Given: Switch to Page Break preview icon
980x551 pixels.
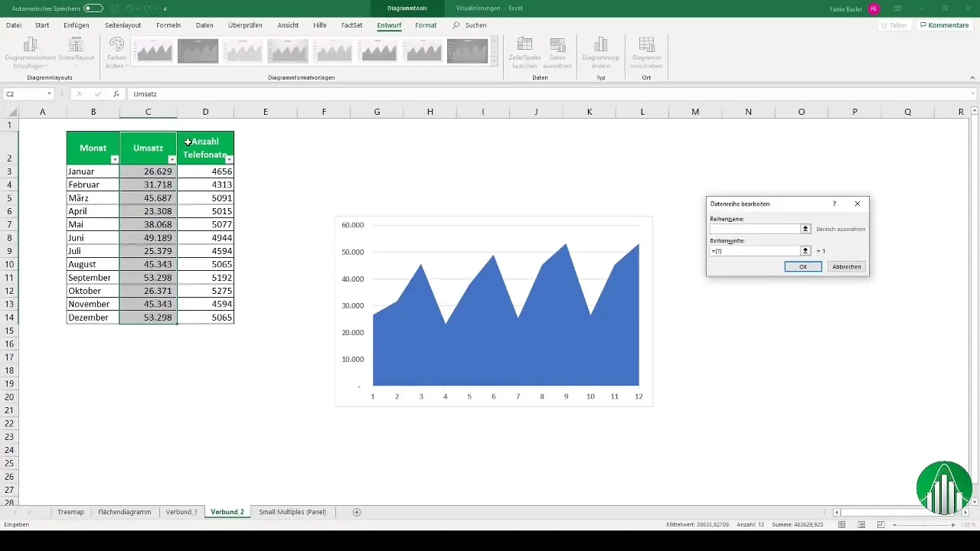Looking at the screenshot, I should click(x=883, y=525).
